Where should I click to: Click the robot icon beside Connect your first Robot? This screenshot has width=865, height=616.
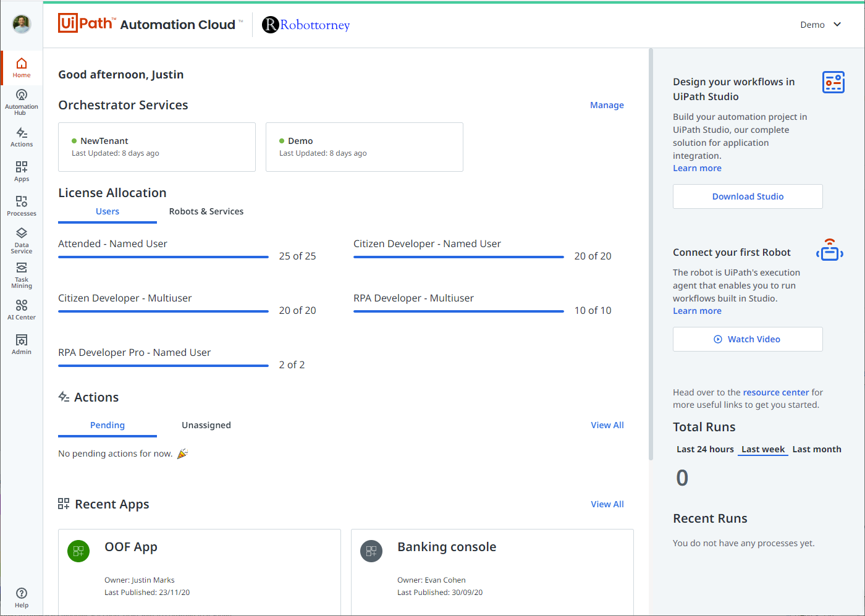[830, 250]
